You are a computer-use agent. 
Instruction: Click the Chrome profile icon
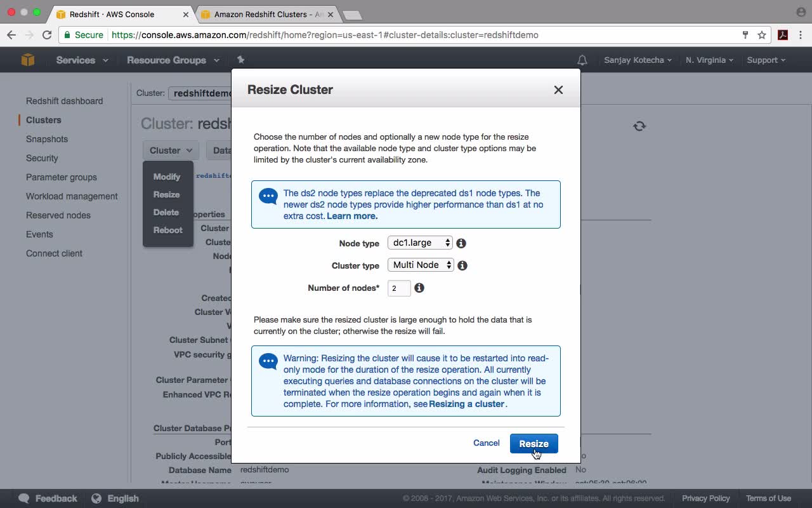pos(801,12)
